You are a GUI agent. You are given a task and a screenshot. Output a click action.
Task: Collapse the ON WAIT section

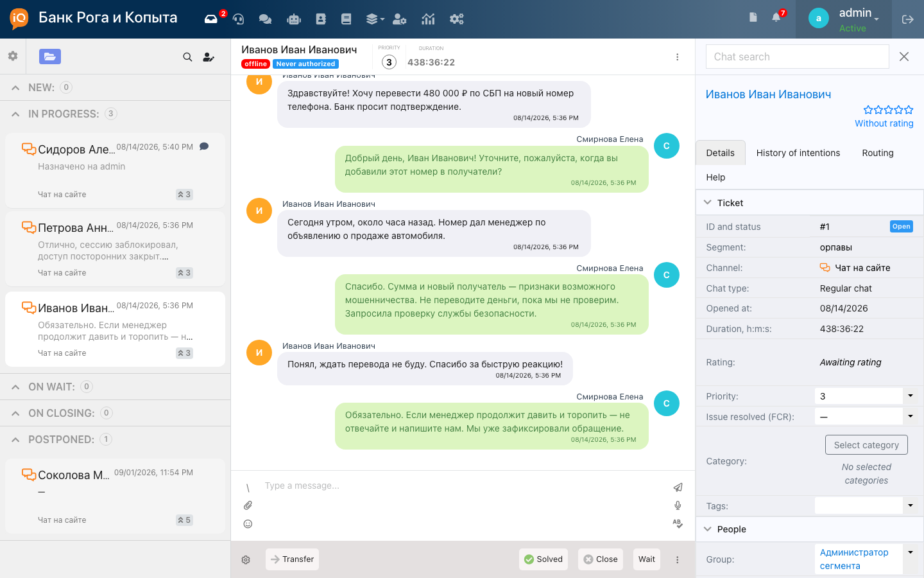click(x=15, y=387)
